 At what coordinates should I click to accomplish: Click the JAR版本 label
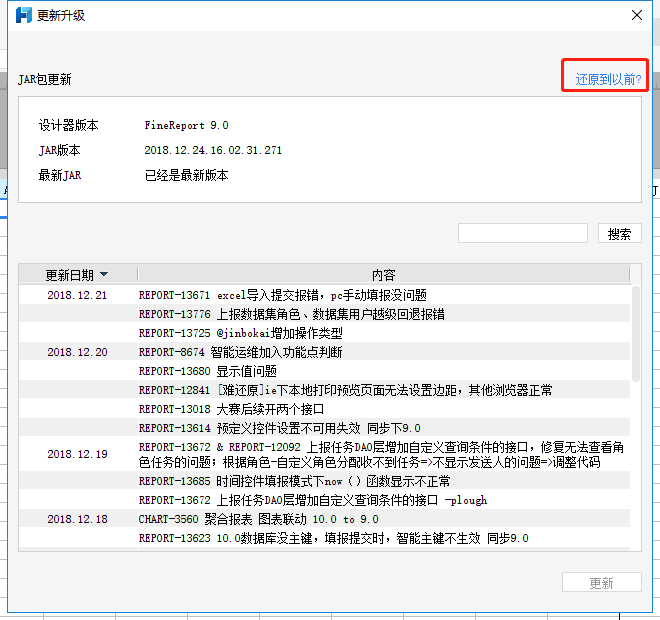tap(59, 150)
